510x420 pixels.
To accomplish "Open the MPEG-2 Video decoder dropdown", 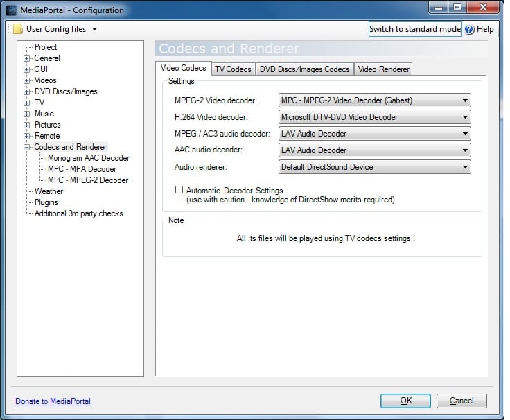I will (374, 100).
